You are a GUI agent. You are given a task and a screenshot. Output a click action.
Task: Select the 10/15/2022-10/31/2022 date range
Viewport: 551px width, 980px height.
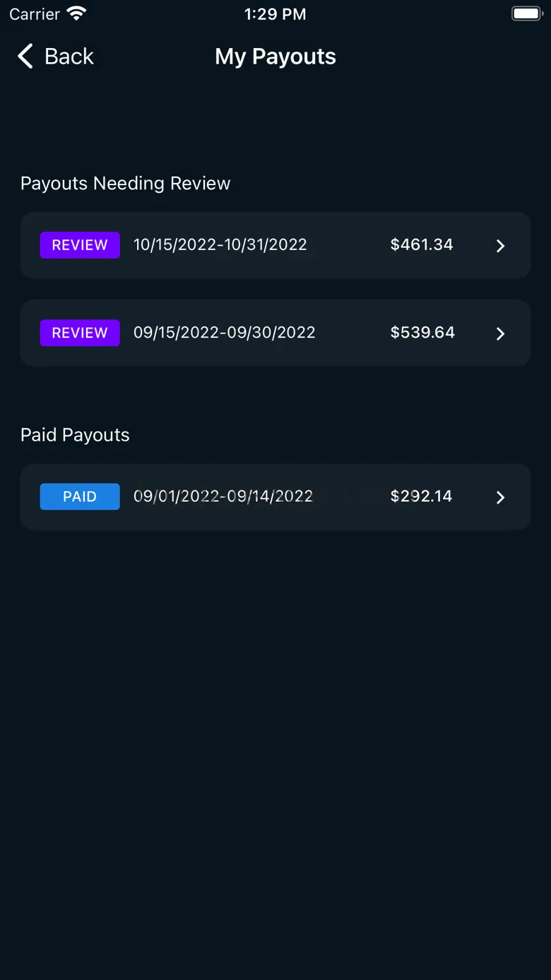point(220,244)
